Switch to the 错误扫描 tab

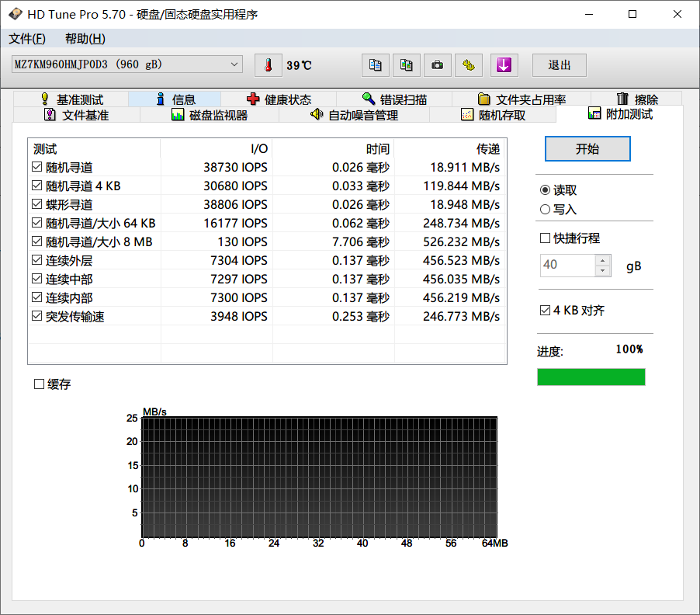(394, 99)
